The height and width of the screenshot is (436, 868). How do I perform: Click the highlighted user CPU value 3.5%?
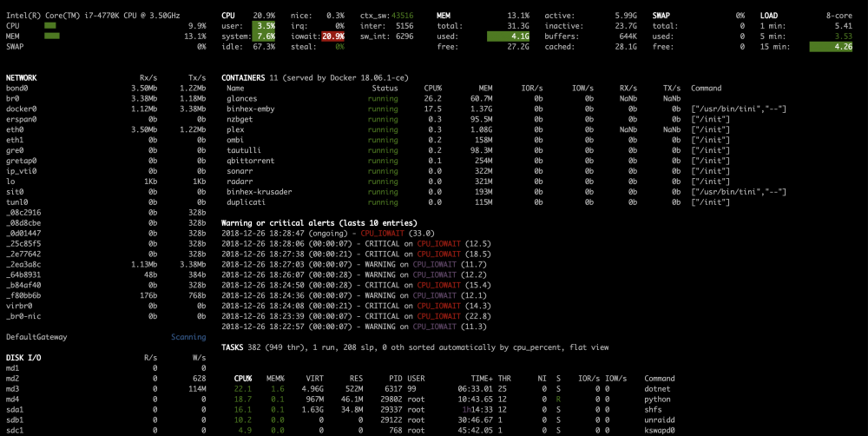(x=264, y=25)
